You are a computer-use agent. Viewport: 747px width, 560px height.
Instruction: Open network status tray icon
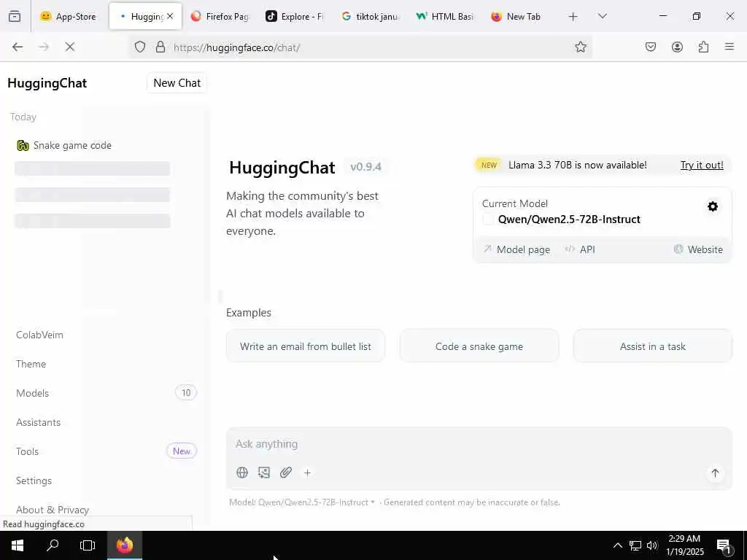tap(635, 545)
